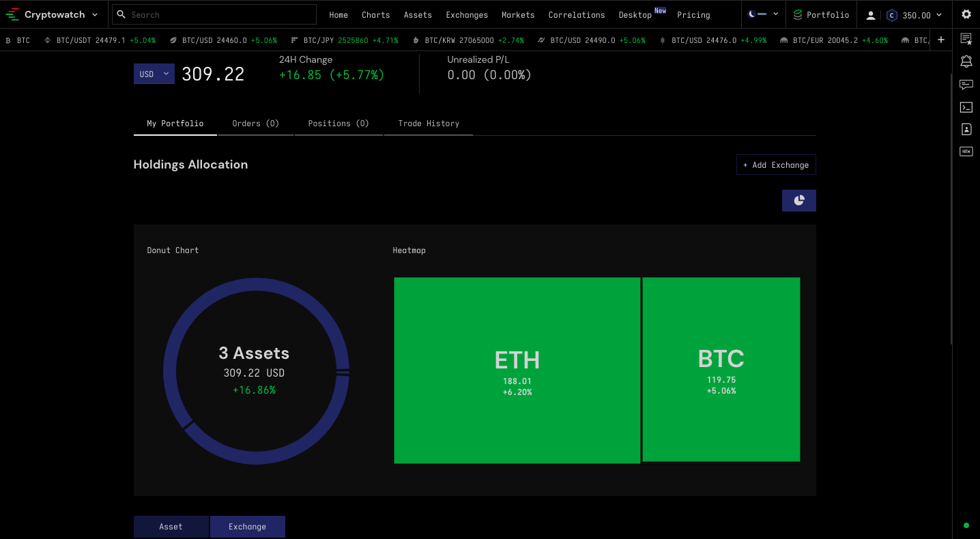The height and width of the screenshot is (539, 980).
Task: Click the NEW features icon in sidebar
Action: (x=966, y=151)
